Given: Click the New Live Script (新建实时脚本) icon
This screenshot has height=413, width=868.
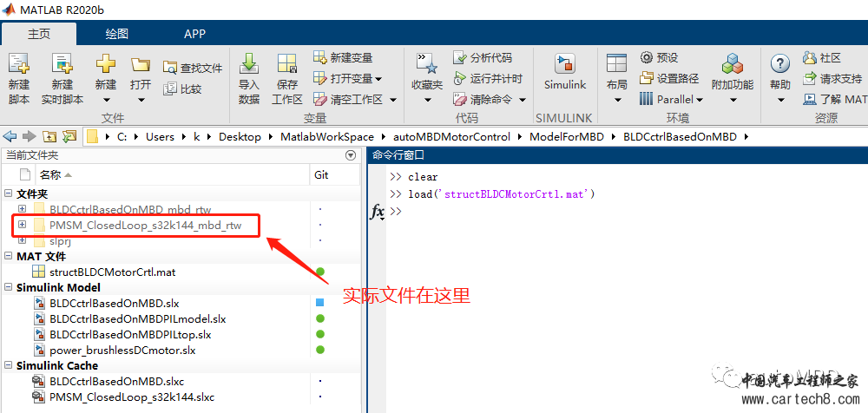Looking at the screenshot, I should point(62,64).
